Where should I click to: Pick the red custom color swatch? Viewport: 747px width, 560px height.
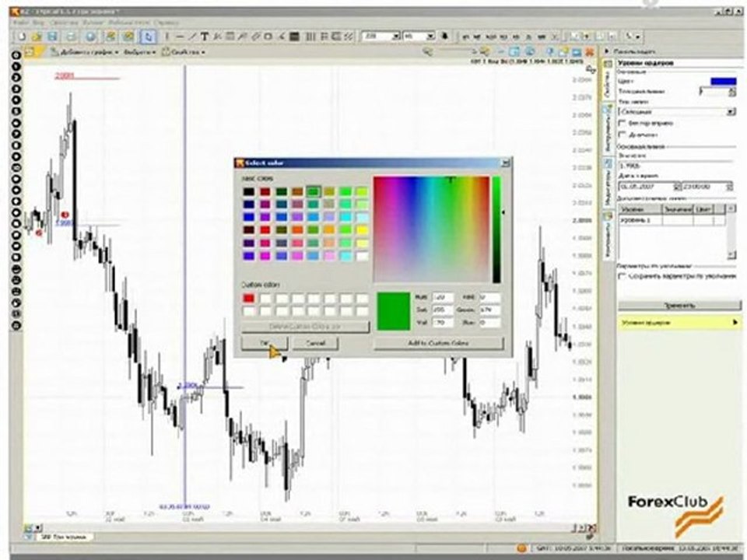249,299
